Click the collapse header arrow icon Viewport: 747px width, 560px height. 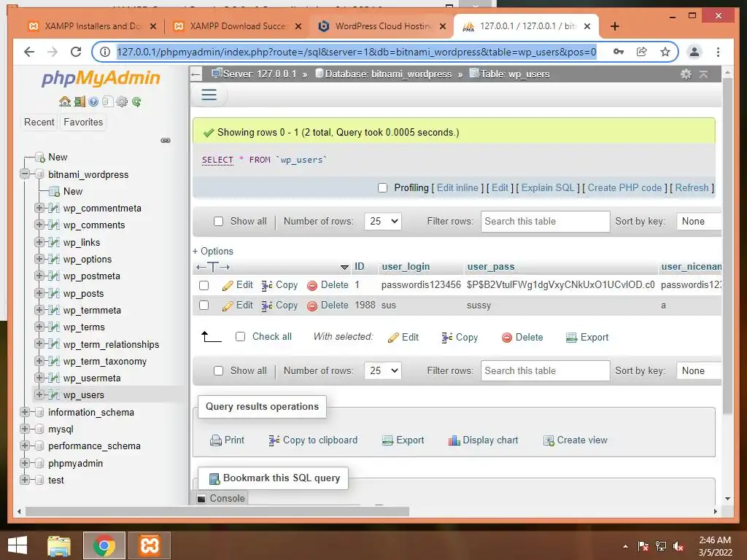[x=704, y=74]
